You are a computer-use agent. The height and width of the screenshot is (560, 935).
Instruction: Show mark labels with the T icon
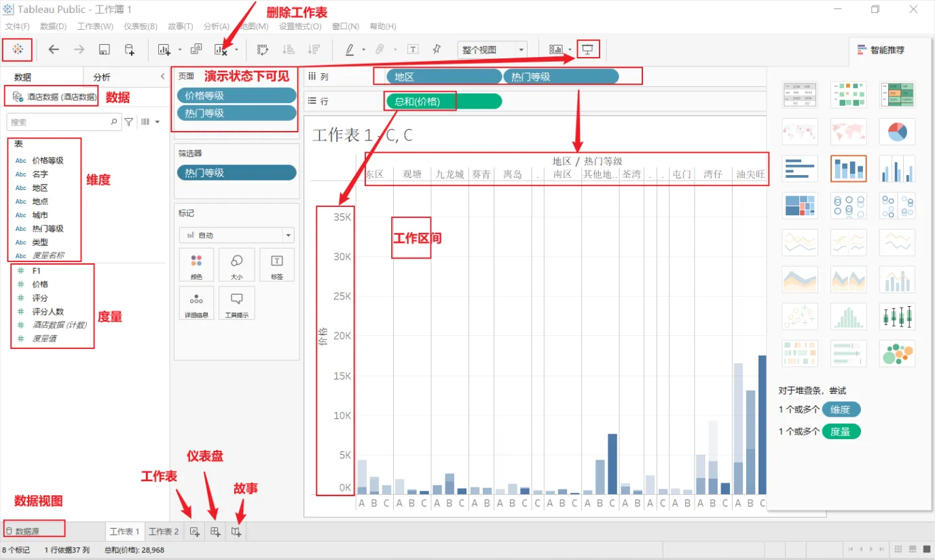413,50
